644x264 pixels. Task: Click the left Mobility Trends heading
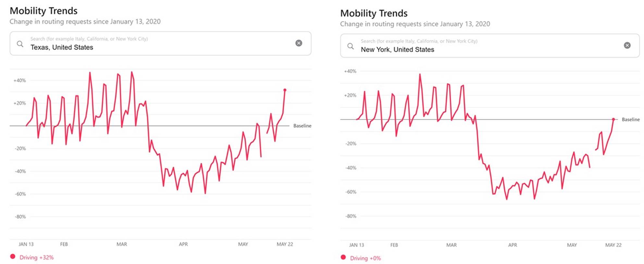tap(43, 11)
